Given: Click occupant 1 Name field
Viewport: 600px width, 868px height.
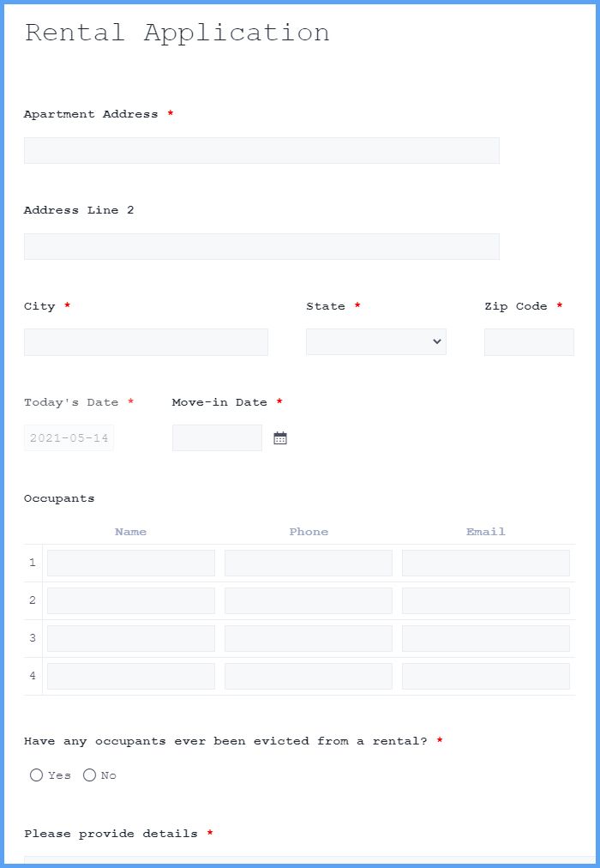Looking at the screenshot, I should (130, 563).
